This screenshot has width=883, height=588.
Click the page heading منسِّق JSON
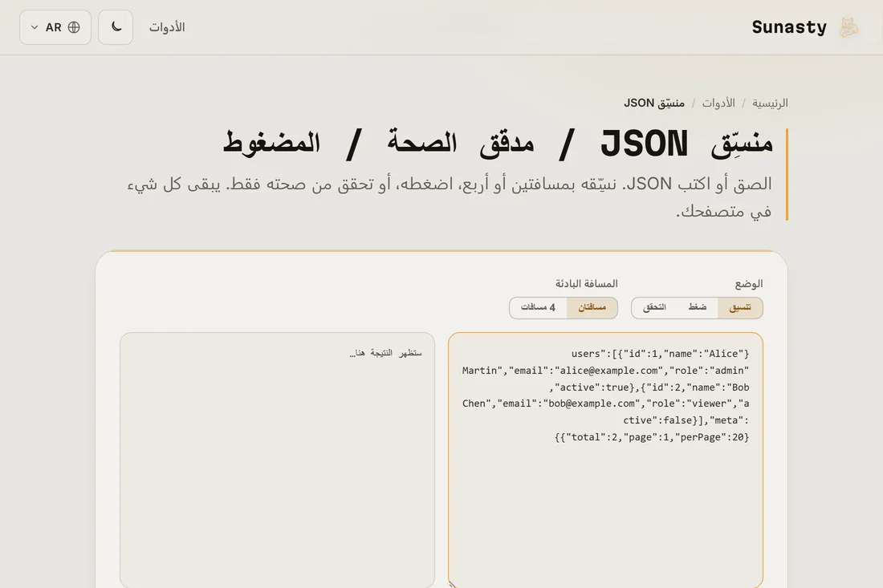pyautogui.click(x=498, y=144)
